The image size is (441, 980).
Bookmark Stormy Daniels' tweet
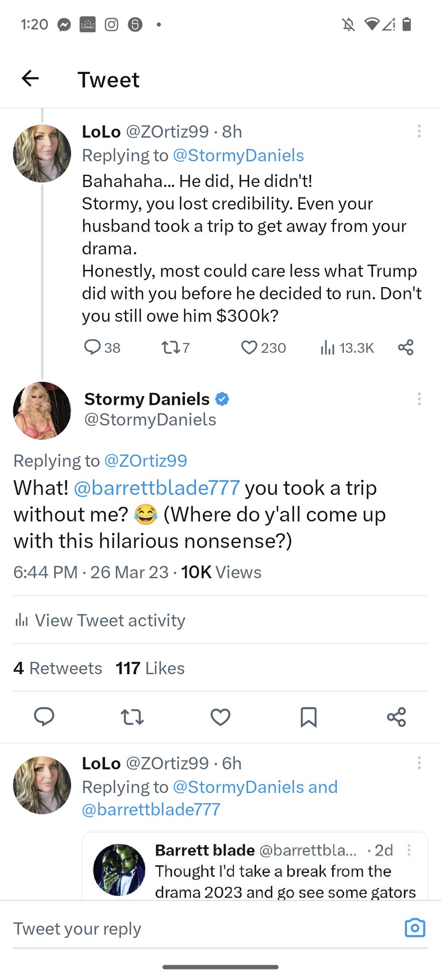[309, 717]
